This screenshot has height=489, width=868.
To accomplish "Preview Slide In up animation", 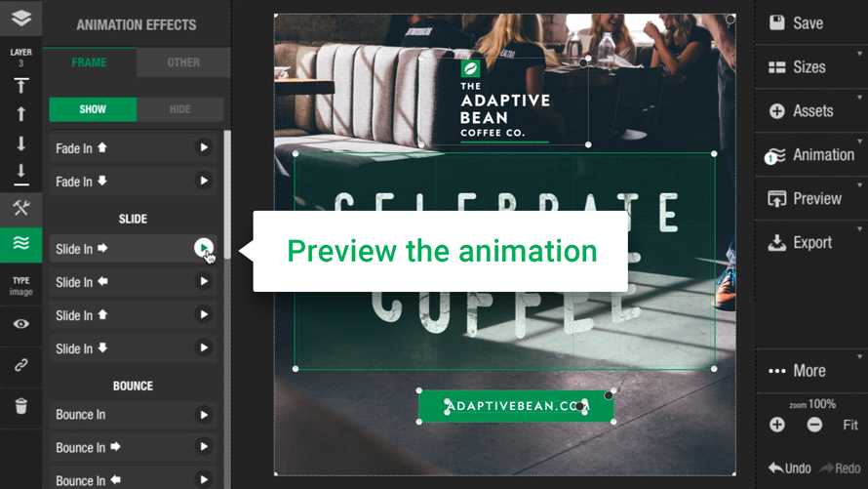I will click(204, 314).
